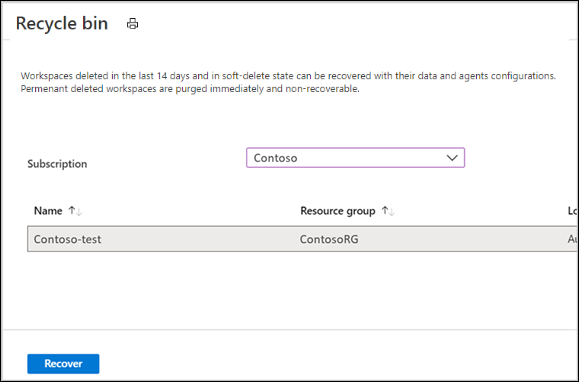The image size is (579, 382).
Task: Click the faded down arrow by Resource group
Action: 392,212
